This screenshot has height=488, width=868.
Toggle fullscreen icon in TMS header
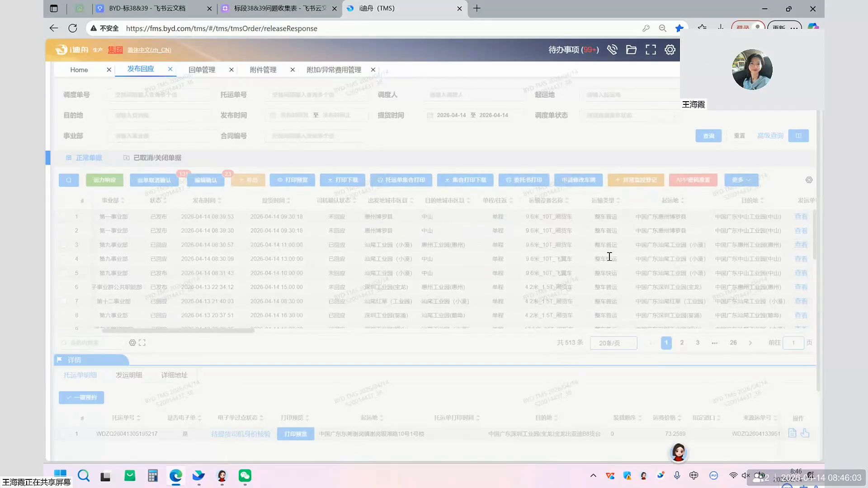coord(651,50)
